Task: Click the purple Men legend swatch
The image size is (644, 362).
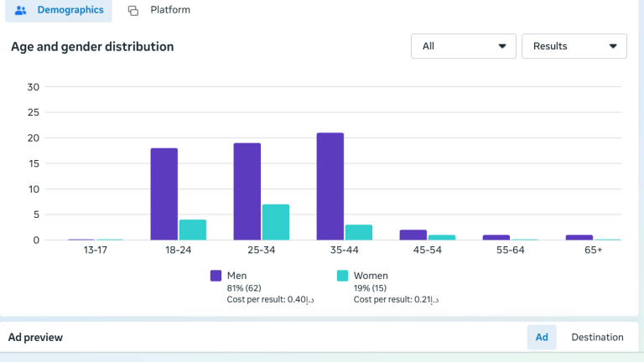Action: pyautogui.click(x=216, y=276)
